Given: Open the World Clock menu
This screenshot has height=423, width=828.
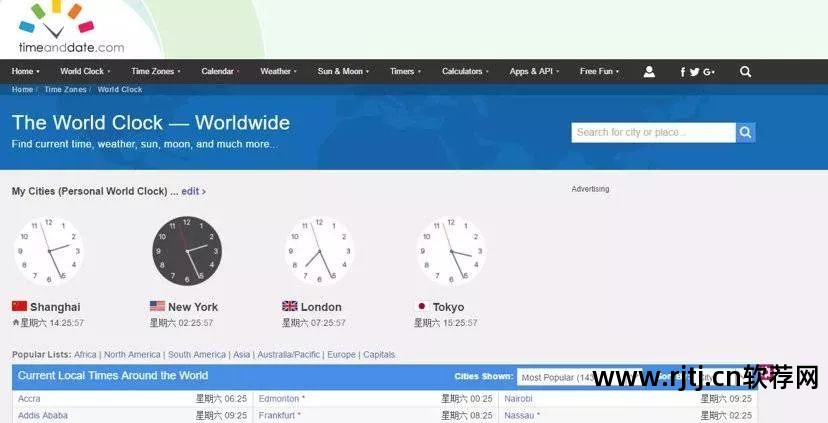Looking at the screenshot, I should tap(85, 71).
